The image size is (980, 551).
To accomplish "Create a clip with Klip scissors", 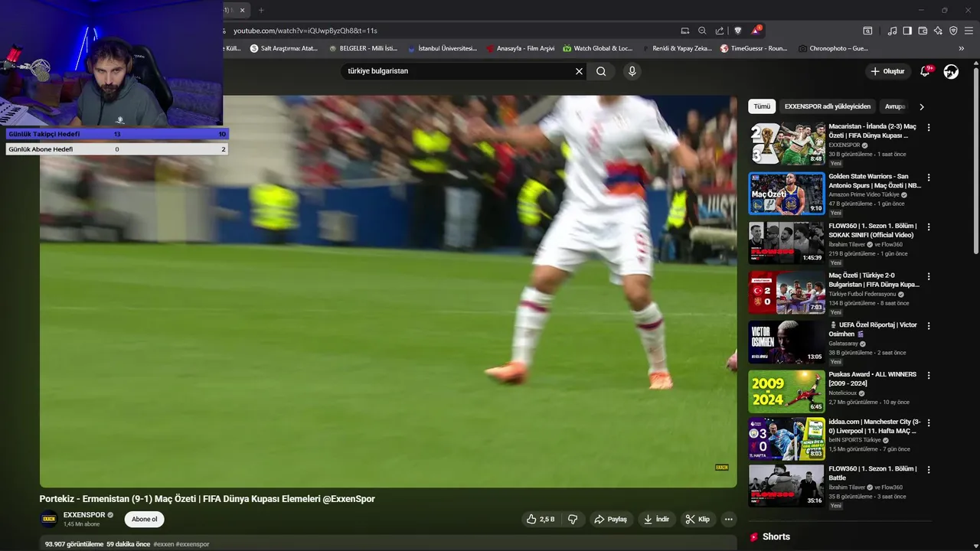I will click(697, 519).
